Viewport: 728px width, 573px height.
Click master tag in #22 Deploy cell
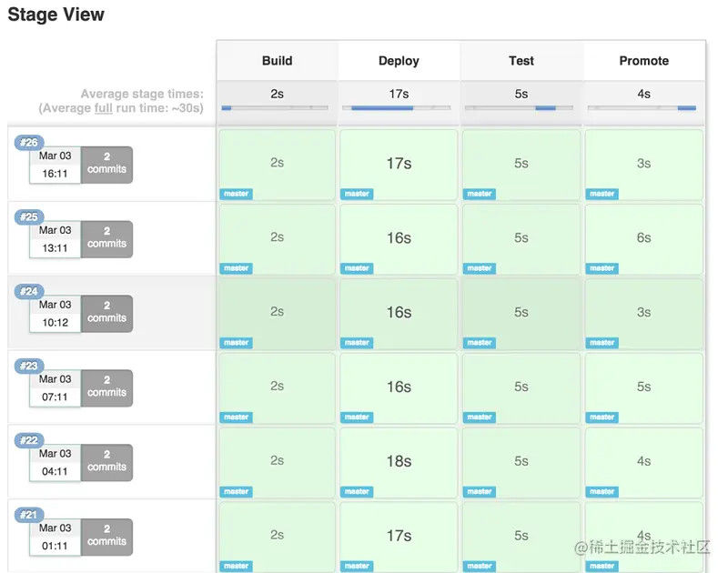[x=357, y=492]
